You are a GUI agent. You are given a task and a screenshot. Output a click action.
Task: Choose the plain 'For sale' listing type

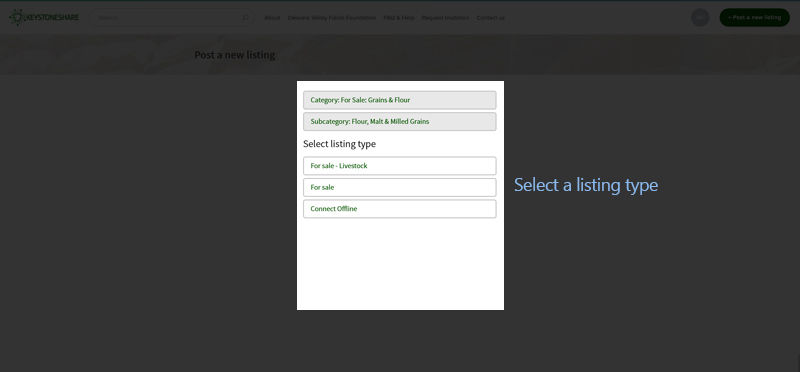pos(399,187)
